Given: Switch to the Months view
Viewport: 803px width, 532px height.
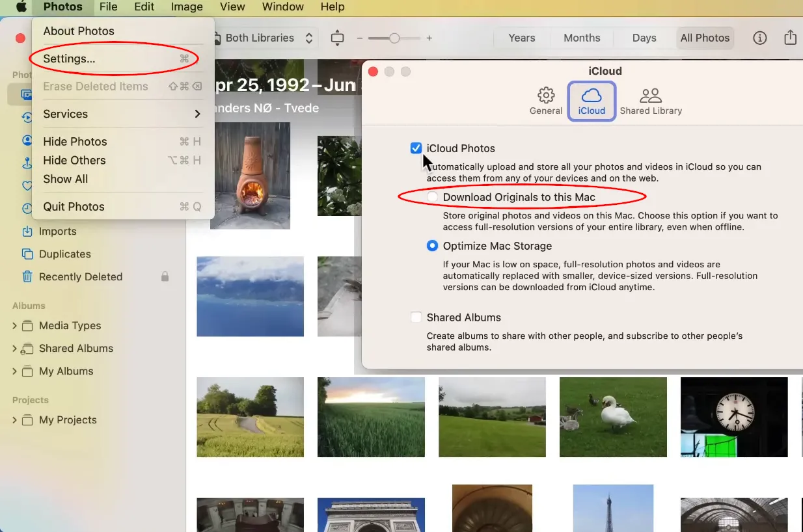Looking at the screenshot, I should (581, 38).
